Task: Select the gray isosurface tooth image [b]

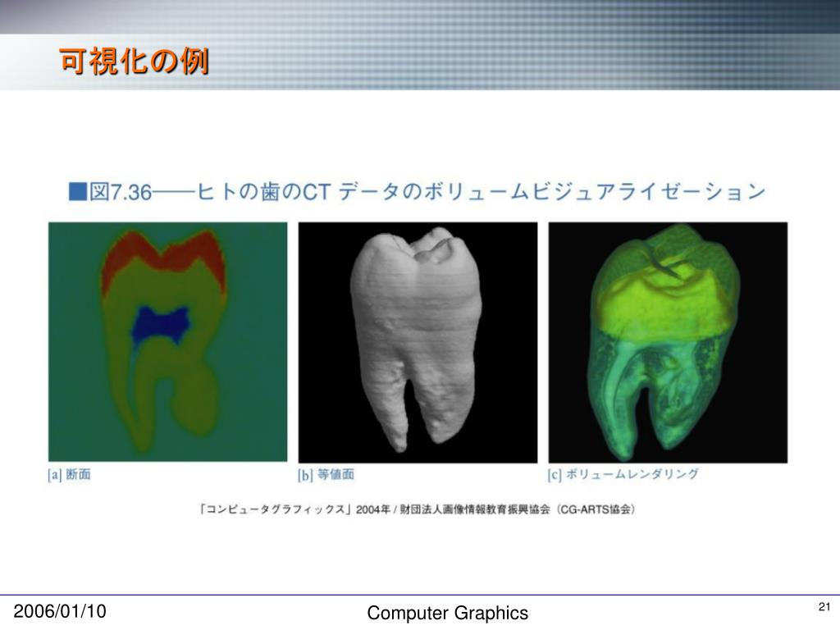Action: pyautogui.click(x=418, y=342)
